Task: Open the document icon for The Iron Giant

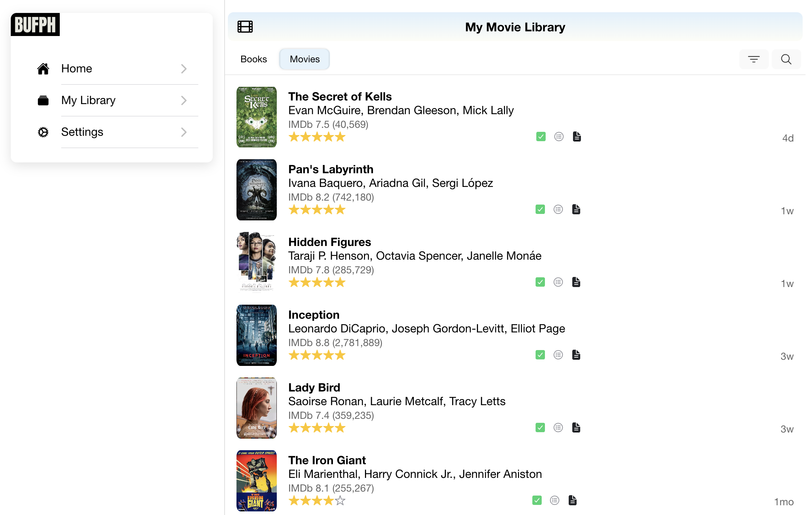Action: tap(573, 500)
